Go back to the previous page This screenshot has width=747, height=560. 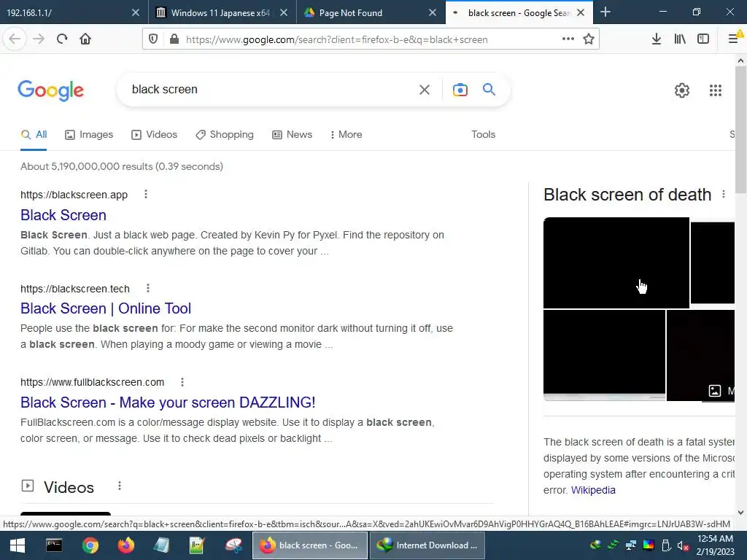tap(15, 39)
